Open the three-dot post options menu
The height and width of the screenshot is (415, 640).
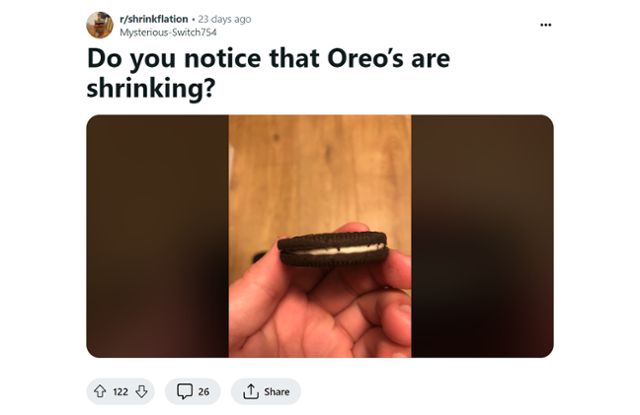click(x=545, y=25)
